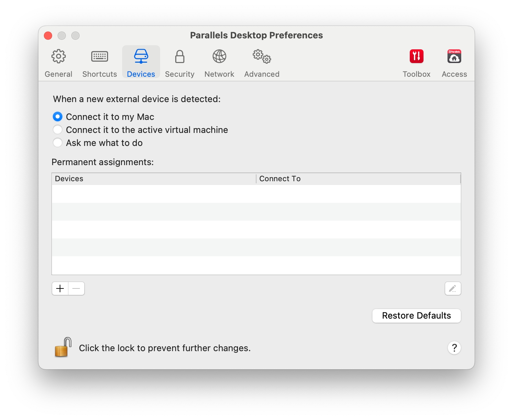The image size is (513, 420).
Task: Open the Advanced double-gear pane
Action: coord(262,57)
